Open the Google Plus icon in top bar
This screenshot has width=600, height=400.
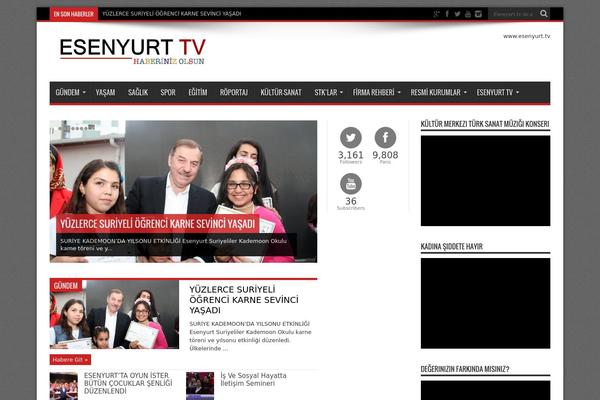437,14
